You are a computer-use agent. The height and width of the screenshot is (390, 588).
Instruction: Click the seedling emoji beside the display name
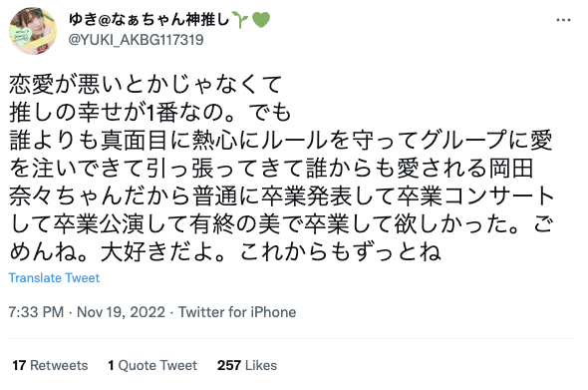pos(240,20)
